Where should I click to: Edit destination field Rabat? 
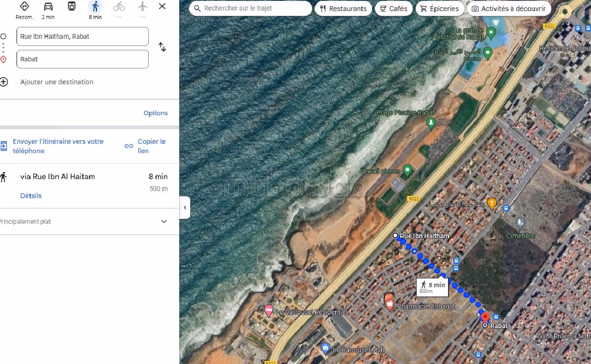[83, 59]
